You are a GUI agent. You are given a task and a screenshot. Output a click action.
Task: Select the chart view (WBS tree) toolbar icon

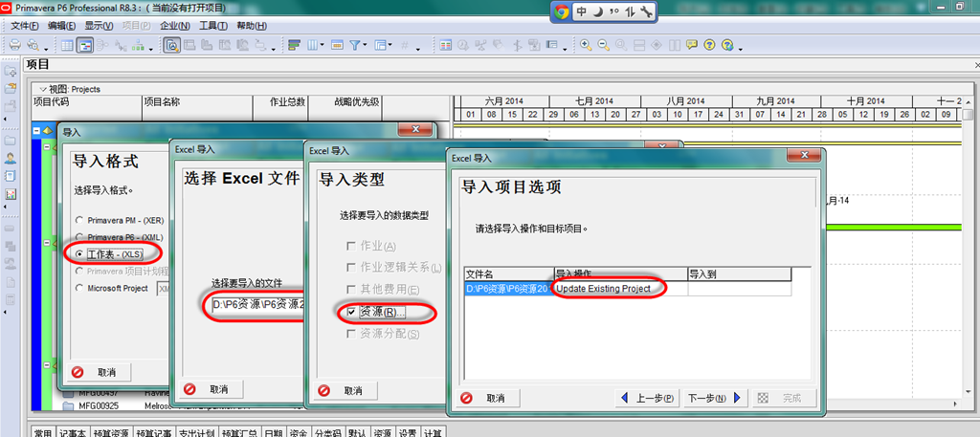point(136,45)
